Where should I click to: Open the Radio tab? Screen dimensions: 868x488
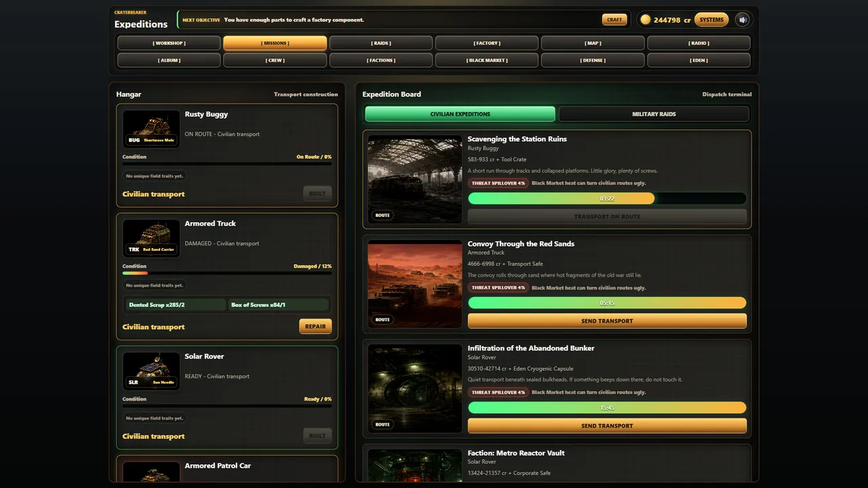(698, 43)
